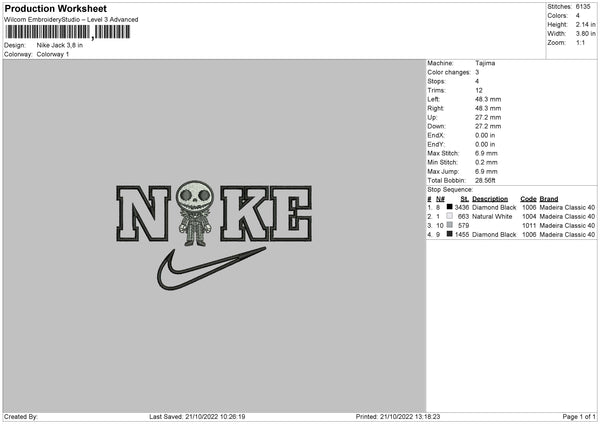The width and height of the screenshot is (600, 424).
Task: Click the Colorway 1 value
Action: (x=53, y=54)
